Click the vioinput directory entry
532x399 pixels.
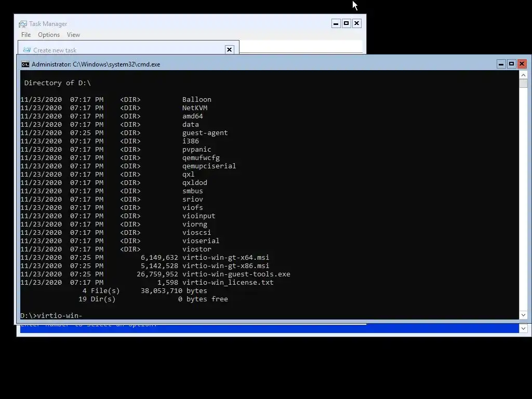[199, 216]
